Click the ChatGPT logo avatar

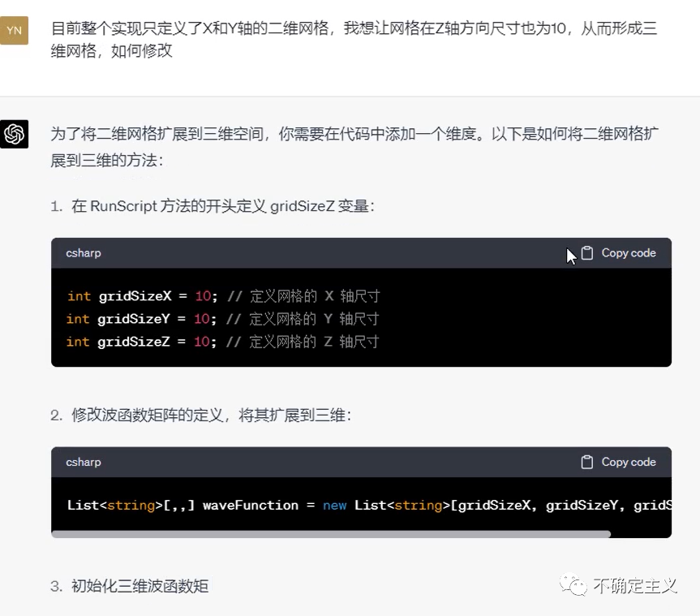15,134
